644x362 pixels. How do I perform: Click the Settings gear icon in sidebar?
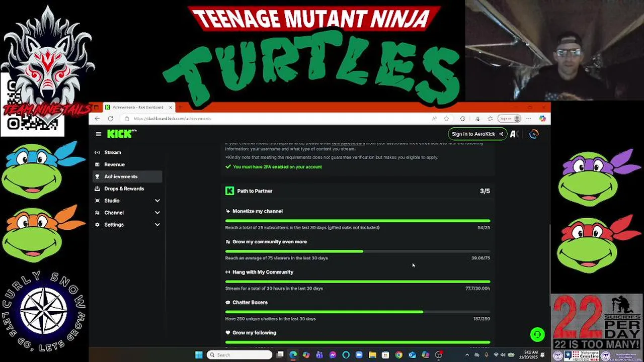point(98,225)
